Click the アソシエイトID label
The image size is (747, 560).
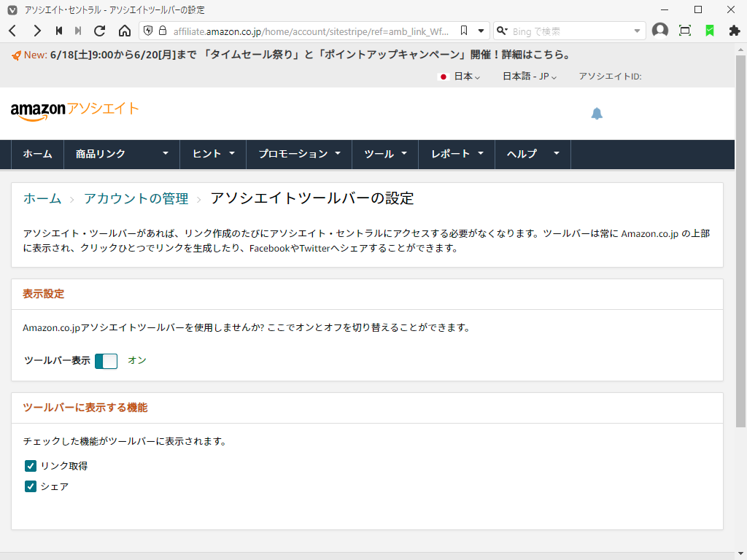click(610, 76)
